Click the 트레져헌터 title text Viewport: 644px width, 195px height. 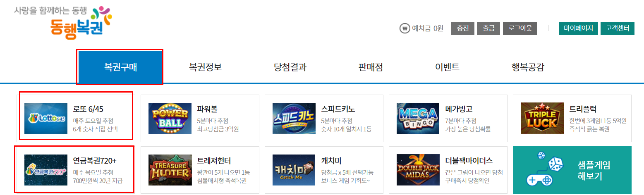point(214,161)
